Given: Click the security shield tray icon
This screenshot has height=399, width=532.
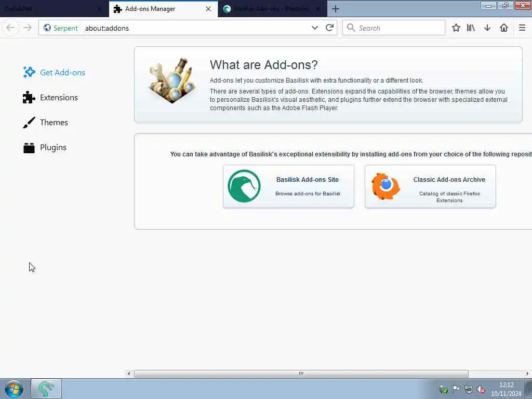Looking at the screenshot, I should [443, 389].
